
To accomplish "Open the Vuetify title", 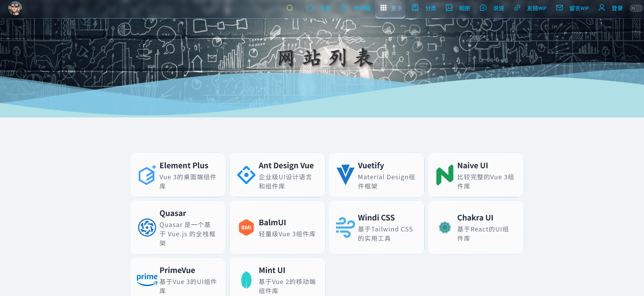I will (371, 166).
